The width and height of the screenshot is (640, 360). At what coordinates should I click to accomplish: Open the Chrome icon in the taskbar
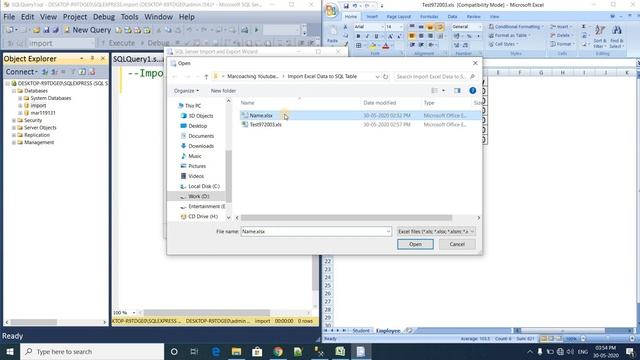tap(278, 351)
